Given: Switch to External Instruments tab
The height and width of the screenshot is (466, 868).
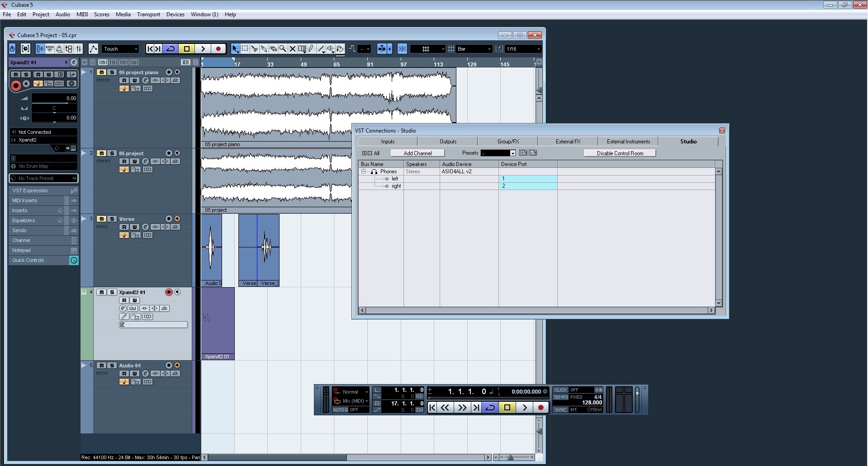Looking at the screenshot, I should tap(628, 142).
